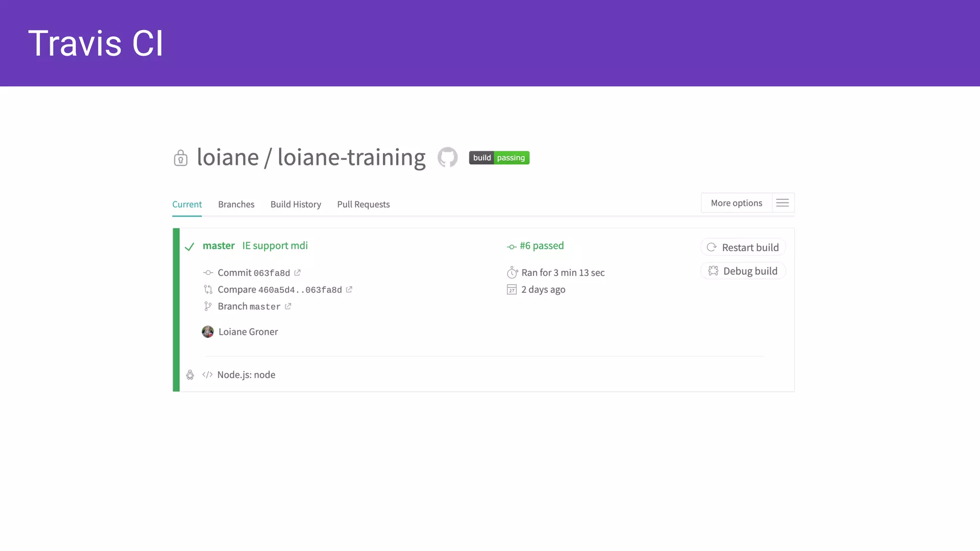The width and height of the screenshot is (980, 551).
Task: Select the Current tab
Action: tap(187, 204)
